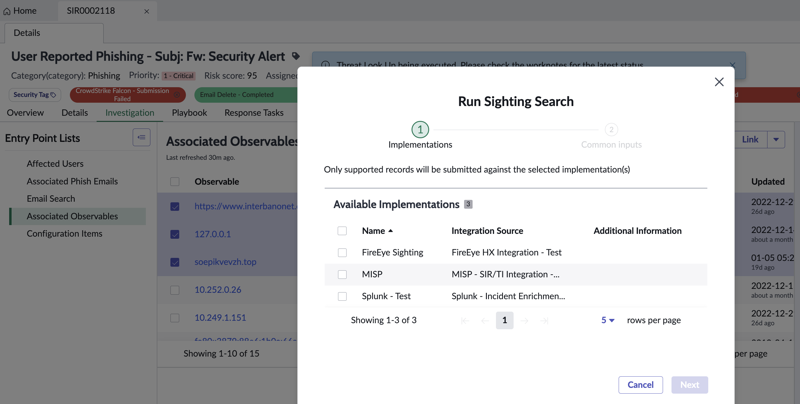This screenshot has width=800, height=404.
Task: Check the MISP implementation
Action: 342,274
